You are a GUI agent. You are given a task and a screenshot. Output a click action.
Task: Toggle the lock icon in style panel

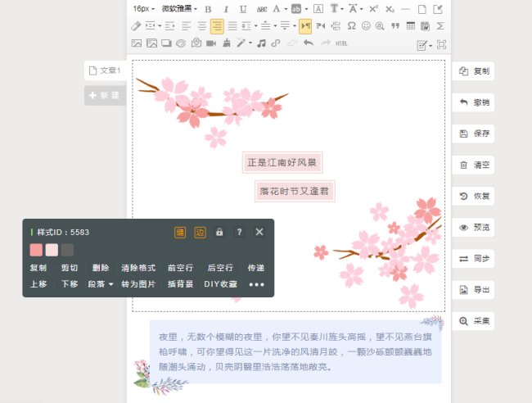[219, 232]
